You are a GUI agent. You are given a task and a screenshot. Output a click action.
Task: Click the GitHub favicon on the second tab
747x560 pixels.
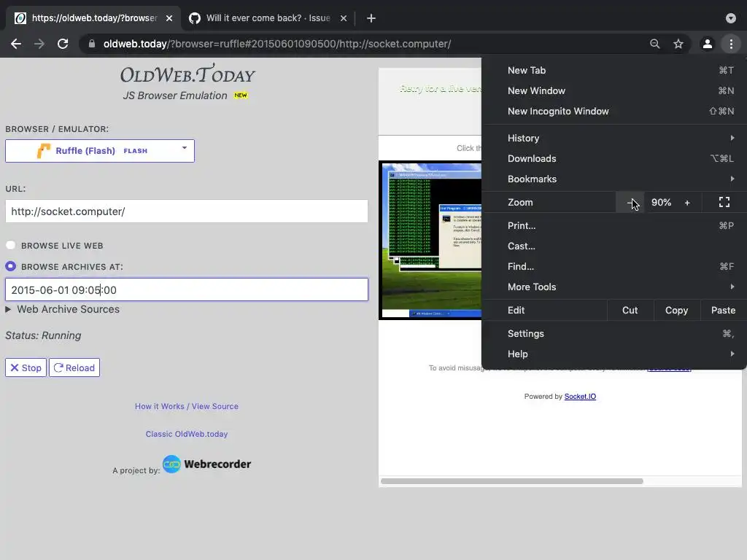pos(194,18)
